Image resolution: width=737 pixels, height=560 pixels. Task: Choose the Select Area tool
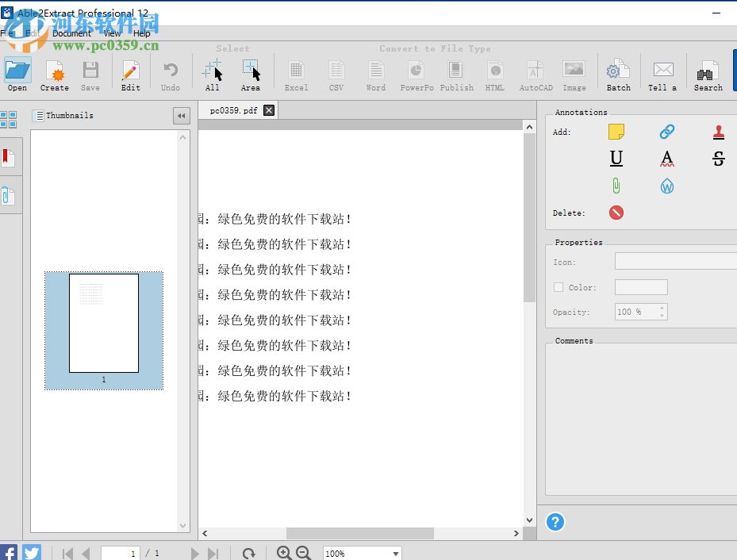pyautogui.click(x=251, y=73)
